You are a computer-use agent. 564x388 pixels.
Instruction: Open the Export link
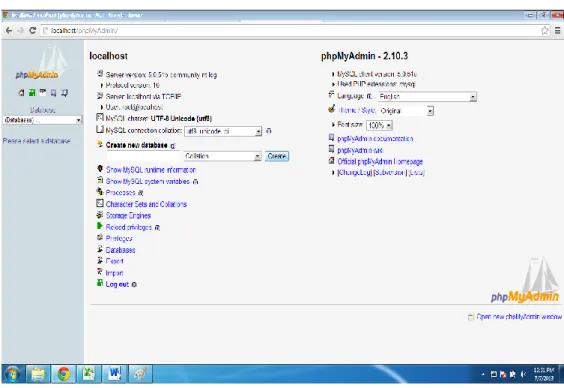115,261
